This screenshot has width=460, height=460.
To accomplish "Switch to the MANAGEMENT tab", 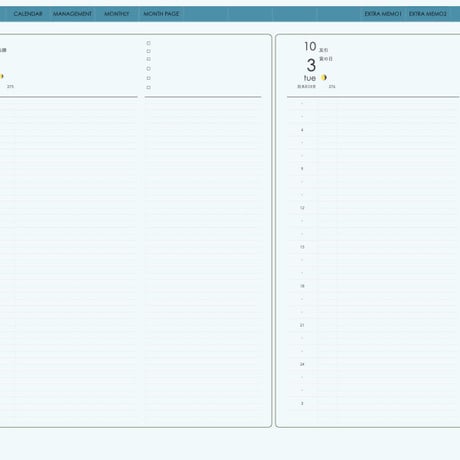I will 72,14.
